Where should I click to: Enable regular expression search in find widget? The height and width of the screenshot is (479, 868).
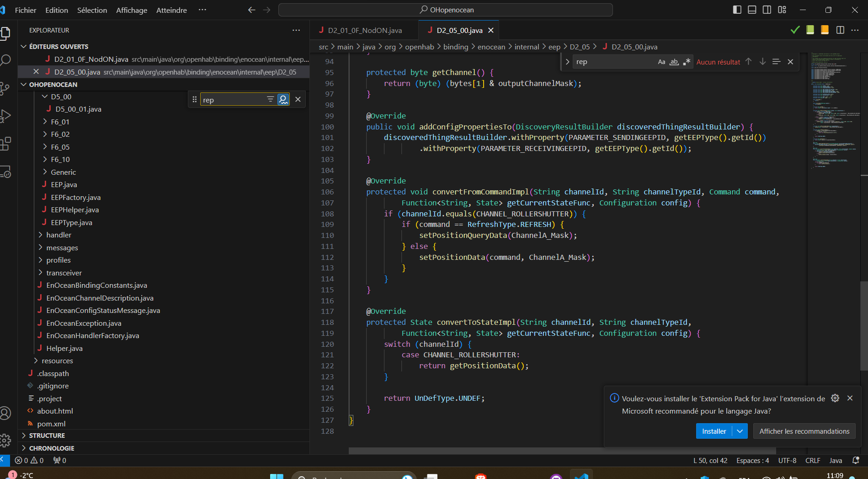tap(687, 62)
